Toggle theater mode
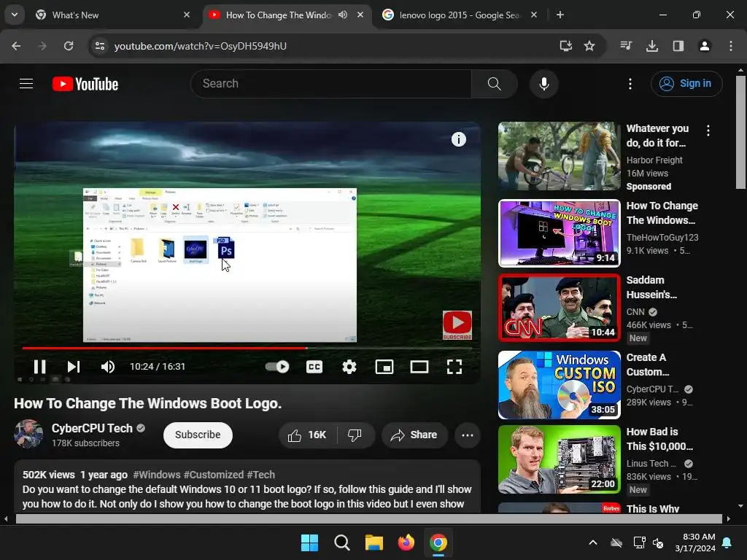 [x=419, y=367]
